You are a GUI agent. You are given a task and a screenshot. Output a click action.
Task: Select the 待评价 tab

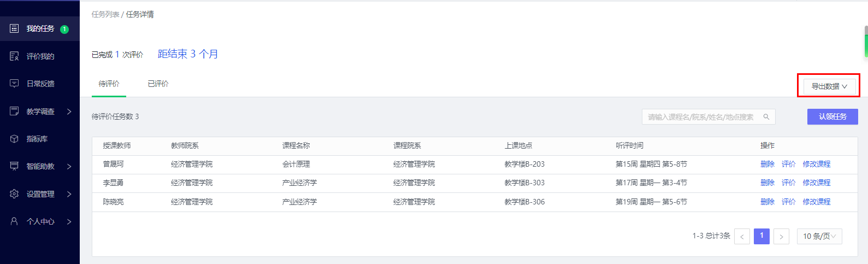coord(109,84)
